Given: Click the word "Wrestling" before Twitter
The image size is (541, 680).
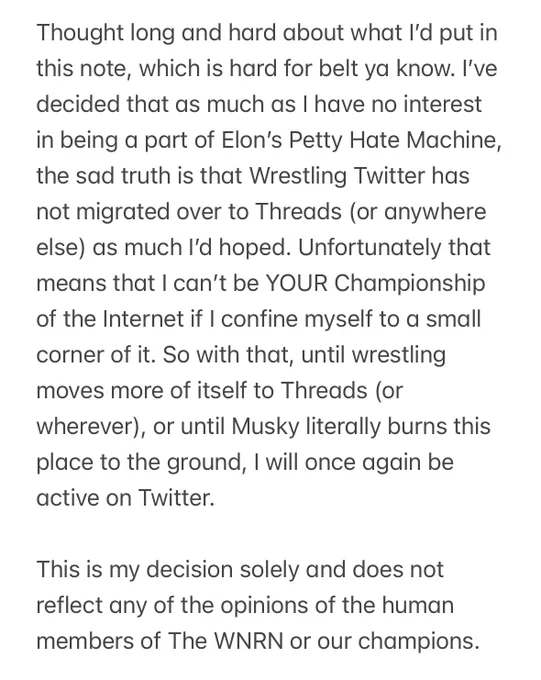Looking at the screenshot, I should (298, 177).
